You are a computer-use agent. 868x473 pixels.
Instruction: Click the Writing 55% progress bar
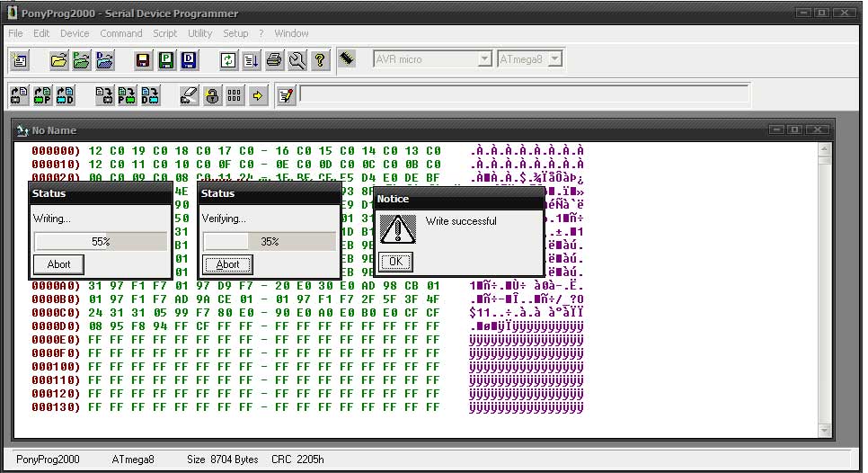click(x=101, y=242)
